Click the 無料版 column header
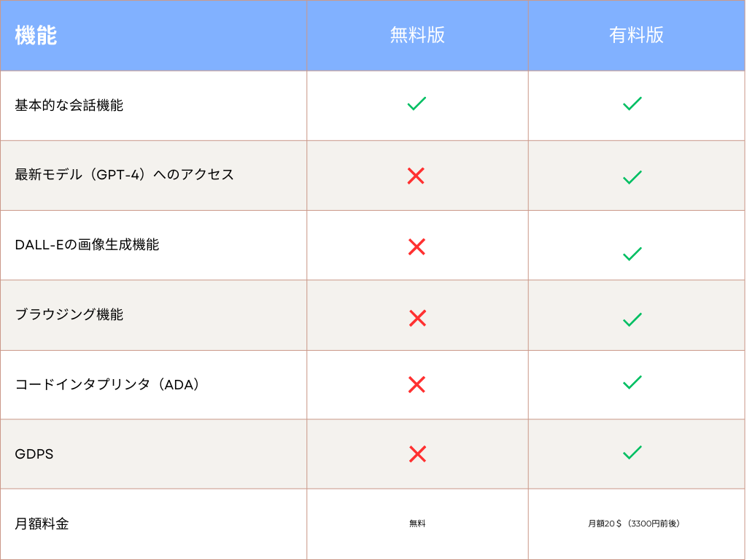This screenshot has height=560, width=747. coord(417,35)
